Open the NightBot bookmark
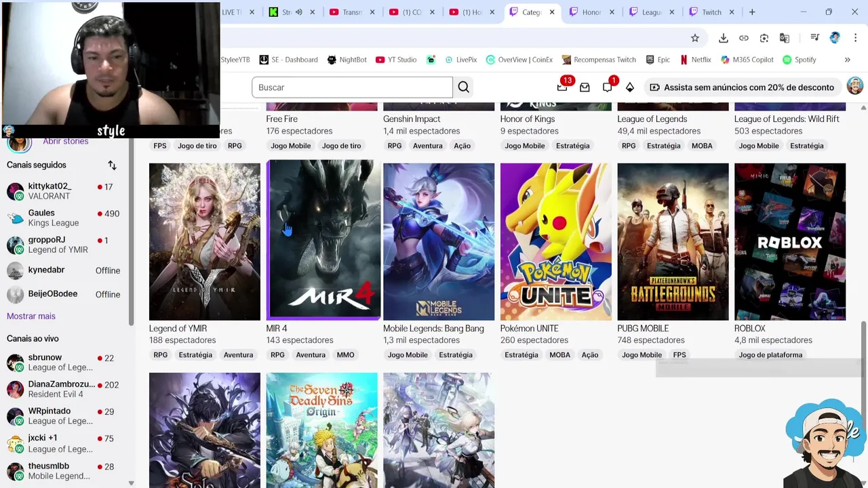The width and height of the screenshot is (868, 488). [x=347, y=60]
